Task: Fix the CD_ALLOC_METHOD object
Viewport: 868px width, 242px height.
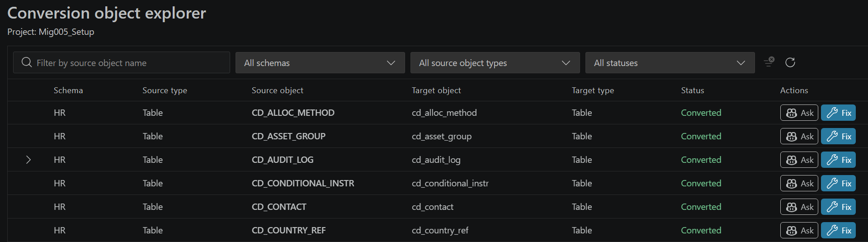Action: coord(838,113)
